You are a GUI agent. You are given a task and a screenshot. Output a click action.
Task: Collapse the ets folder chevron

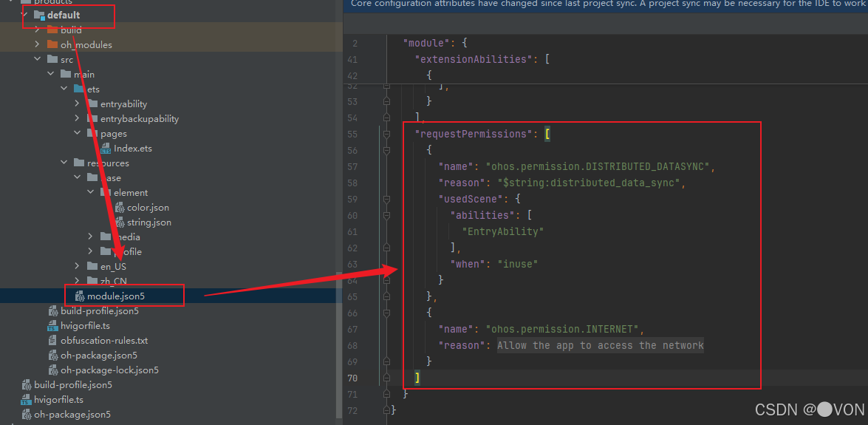[64, 89]
